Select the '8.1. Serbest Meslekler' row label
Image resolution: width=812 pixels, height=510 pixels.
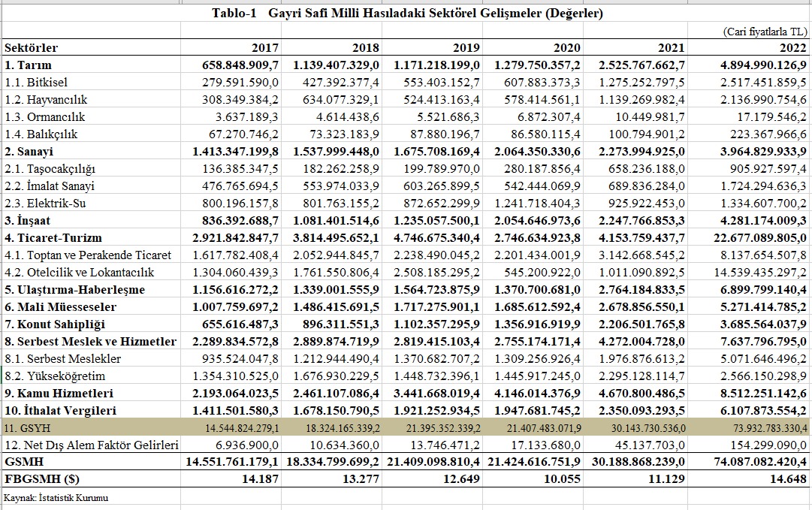pyautogui.click(x=62, y=359)
